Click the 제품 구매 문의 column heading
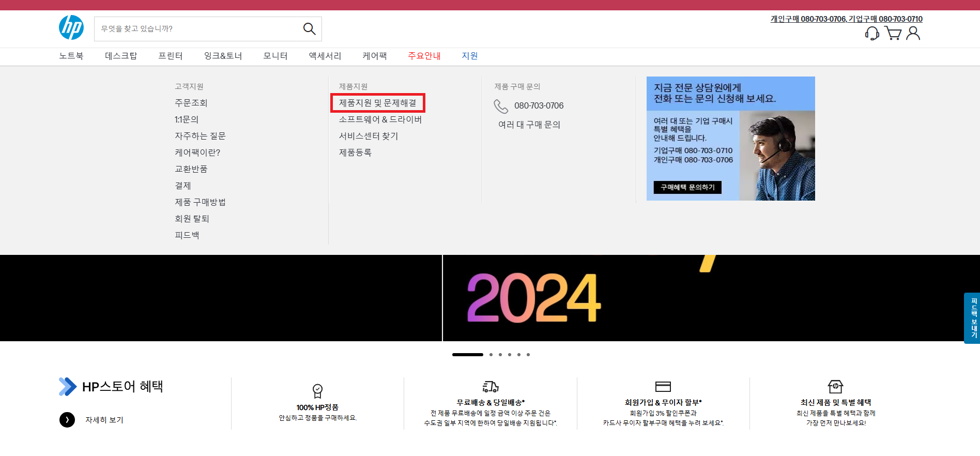Viewport: 980px width, 456px height. 517,86
